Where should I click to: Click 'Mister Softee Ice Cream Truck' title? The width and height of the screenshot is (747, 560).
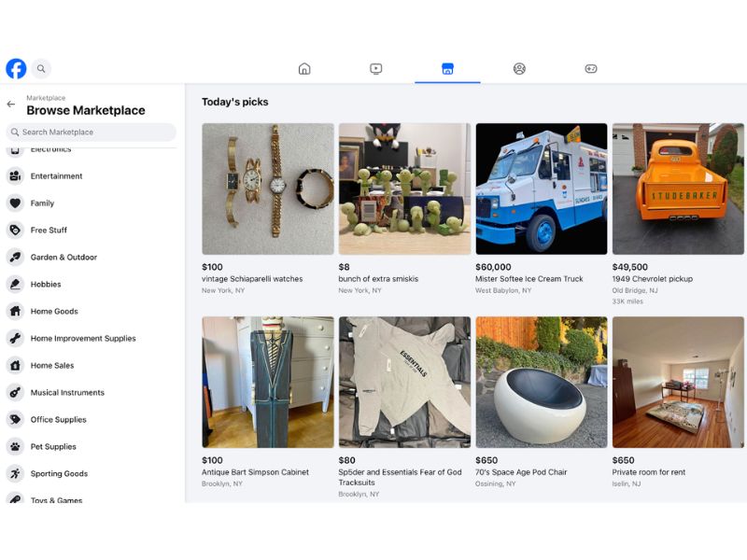(x=529, y=279)
